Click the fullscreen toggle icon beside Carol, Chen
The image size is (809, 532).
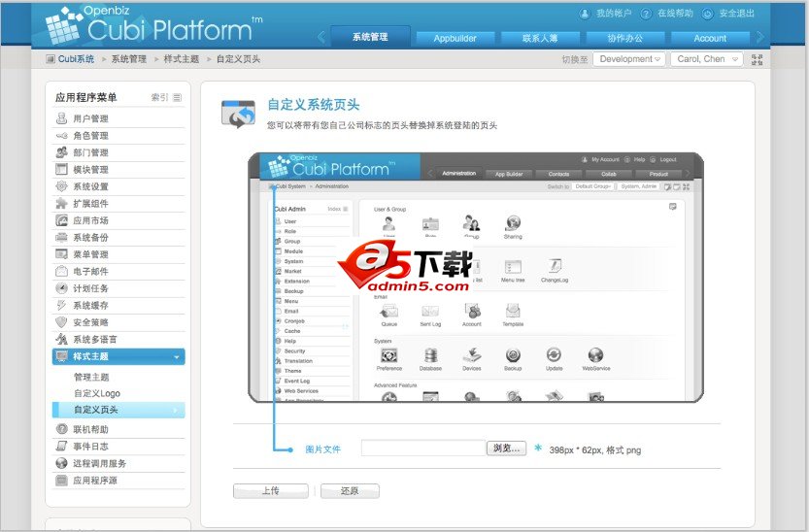tap(757, 59)
